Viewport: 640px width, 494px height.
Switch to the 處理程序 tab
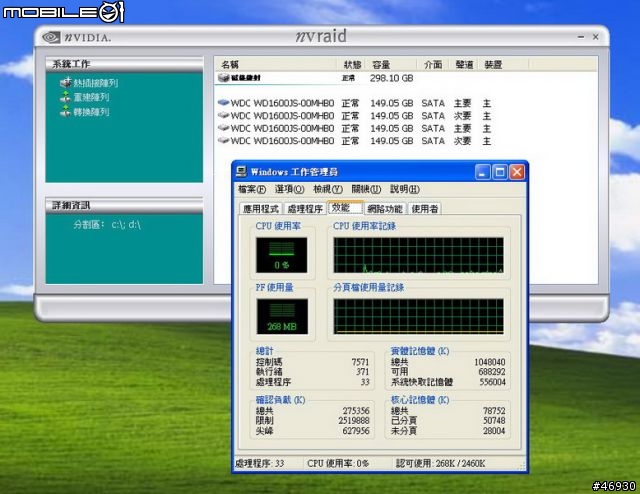pyautogui.click(x=305, y=209)
